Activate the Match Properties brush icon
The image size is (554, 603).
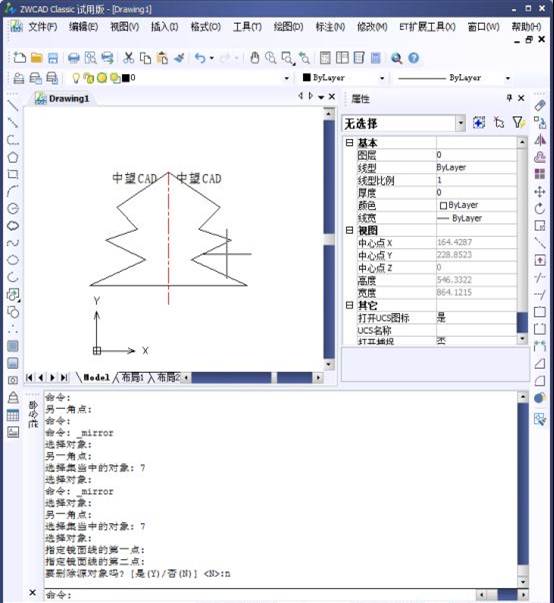179,58
